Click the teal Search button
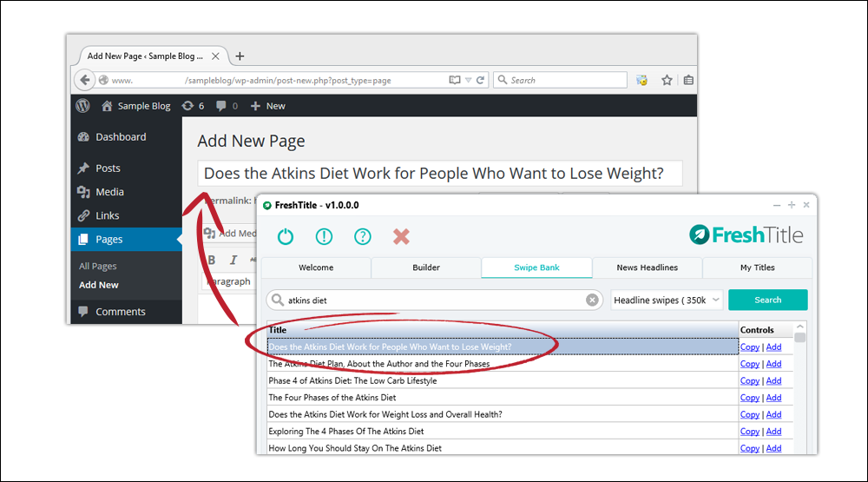868x482 pixels. coord(768,300)
